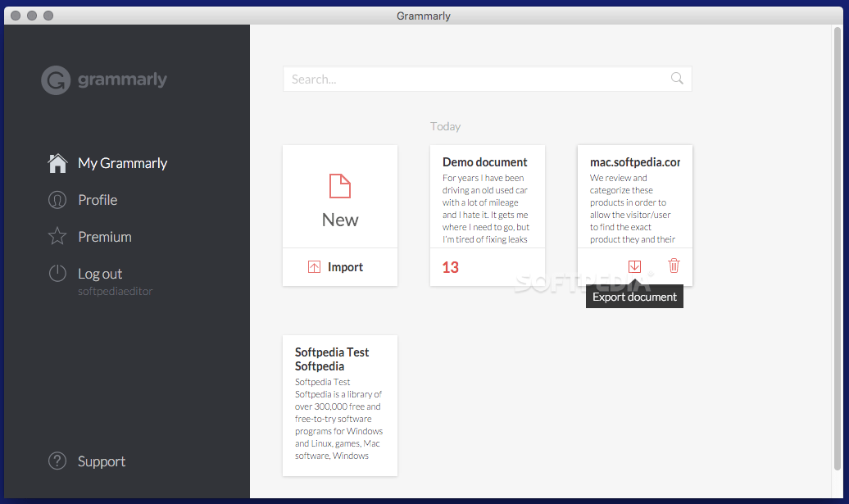This screenshot has height=504, width=849.
Task: Click the Today section label
Action: (445, 126)
